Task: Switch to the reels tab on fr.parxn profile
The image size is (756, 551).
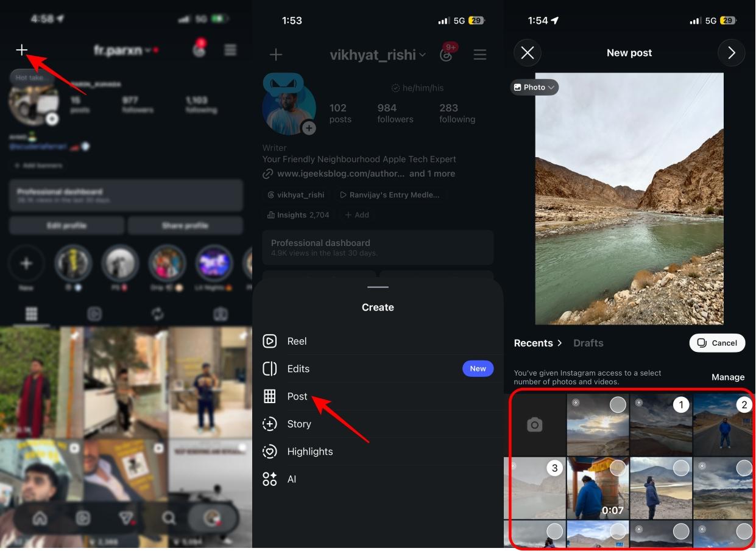Action: (94, 314)
